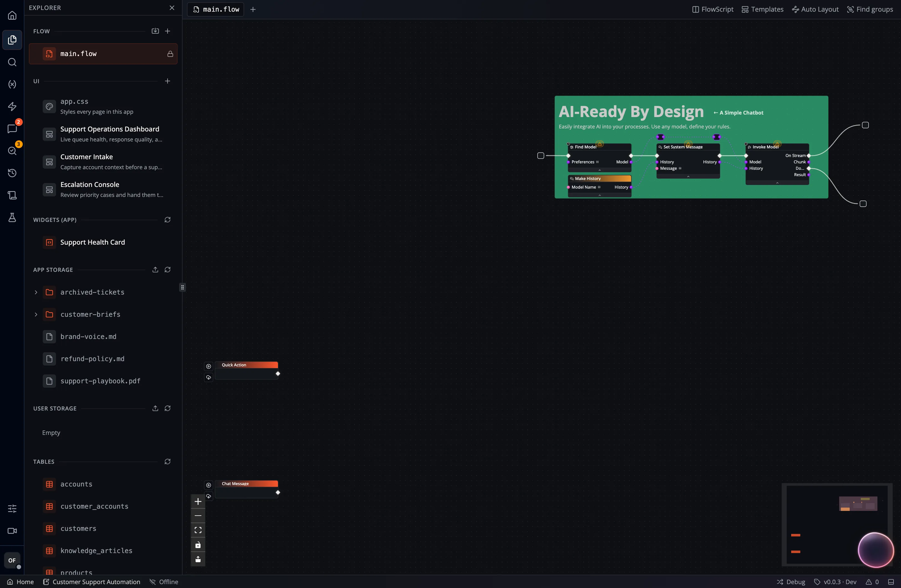
Task: Toggle the main.flow lock icon
Action: pyautogui.click(x=170, y=54)
